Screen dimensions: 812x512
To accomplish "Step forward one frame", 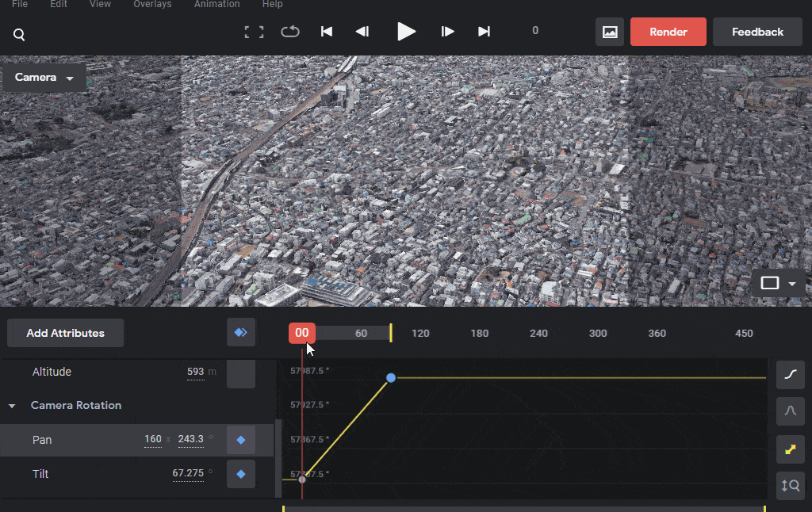I will pos(447,32).
